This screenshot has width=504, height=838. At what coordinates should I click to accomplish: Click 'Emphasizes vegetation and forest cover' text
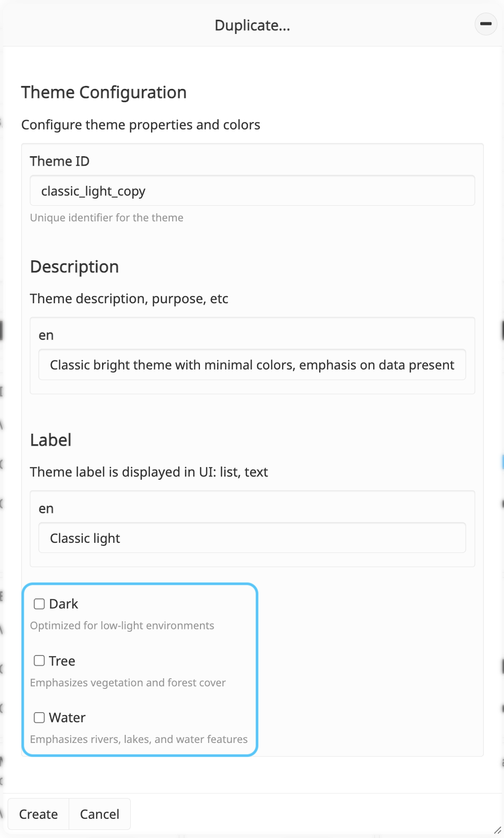(x=128, y=683)
